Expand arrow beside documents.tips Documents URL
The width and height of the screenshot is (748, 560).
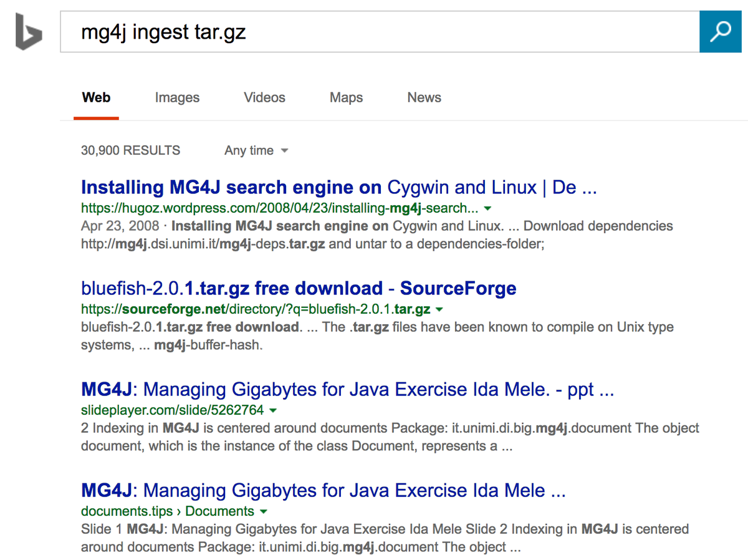263,511
